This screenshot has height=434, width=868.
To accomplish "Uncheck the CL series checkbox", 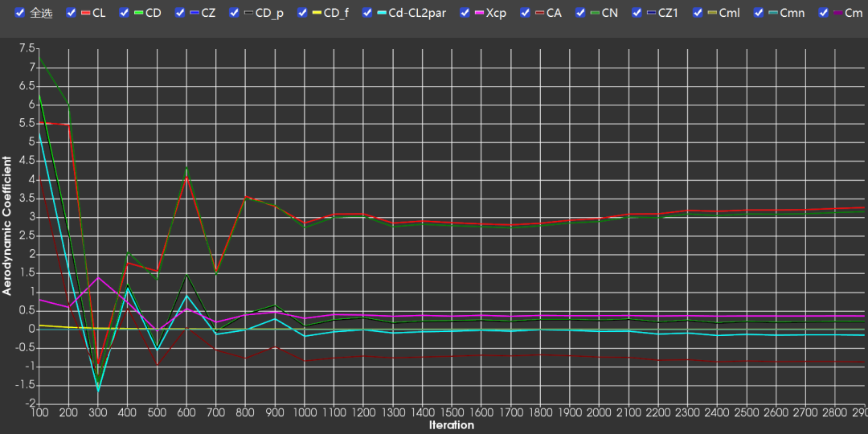I will pyautogui.click(x=71, y=13).
